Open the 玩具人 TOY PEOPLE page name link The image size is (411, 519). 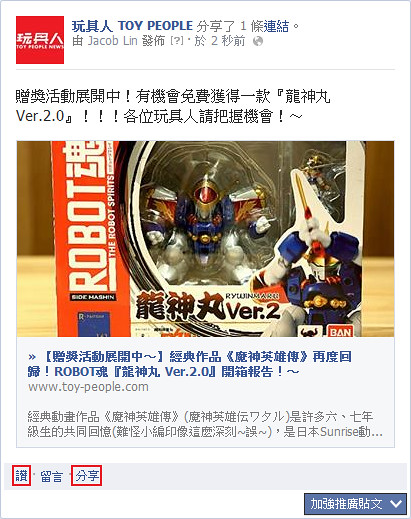[x=132, y=26]
